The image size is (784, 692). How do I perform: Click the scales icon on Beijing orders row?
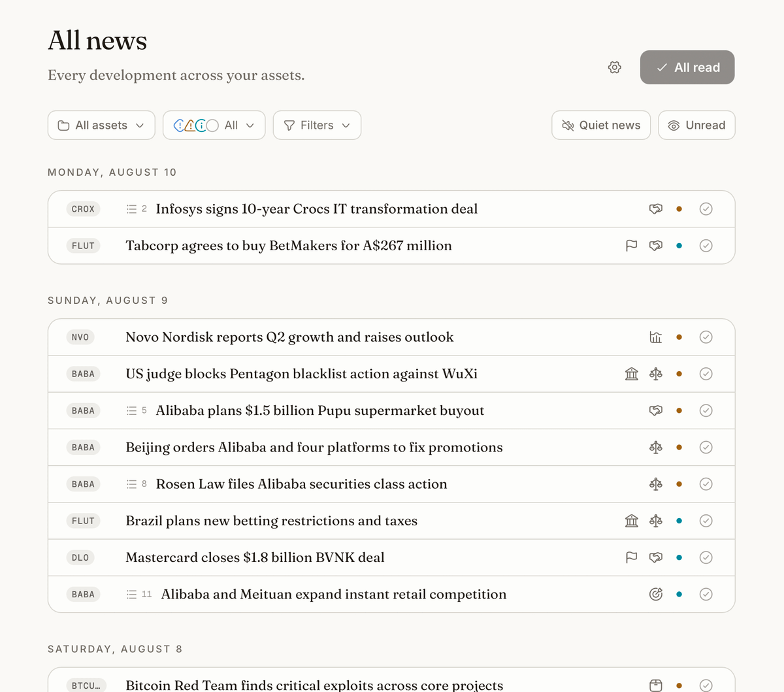[656, 447]
